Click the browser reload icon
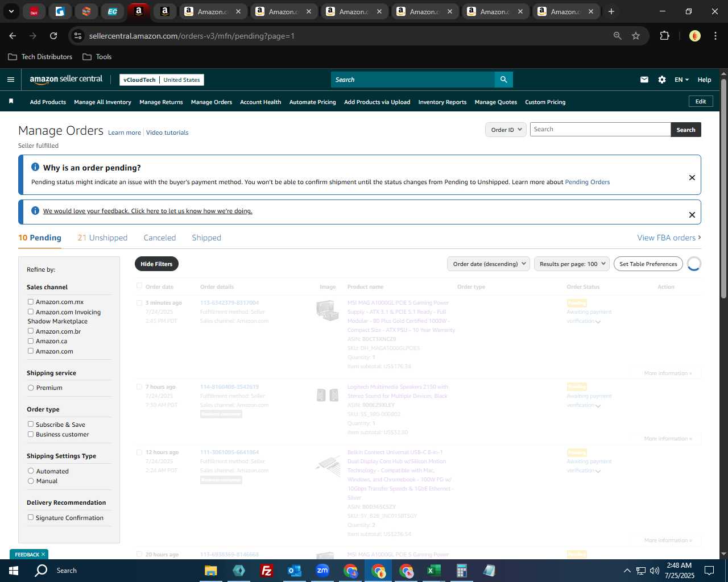The height and width of the screenshot is (582, 728). click(x=53, y=36)
